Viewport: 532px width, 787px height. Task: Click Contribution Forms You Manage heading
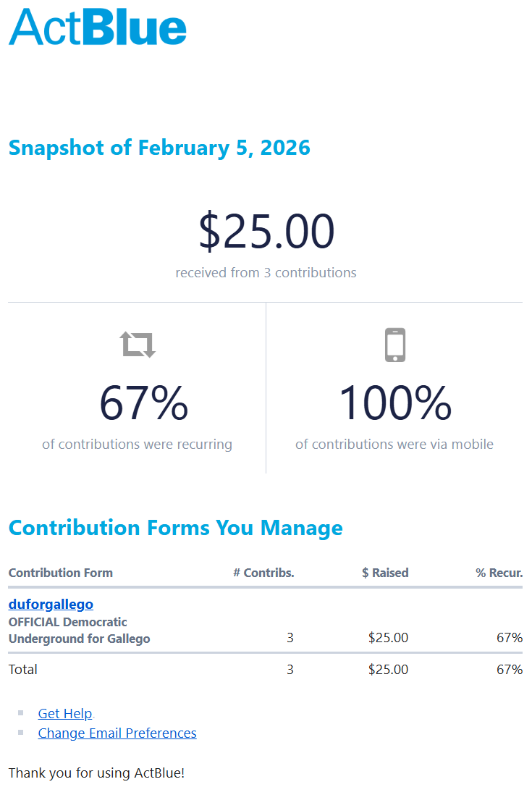(x=175, y=527)
